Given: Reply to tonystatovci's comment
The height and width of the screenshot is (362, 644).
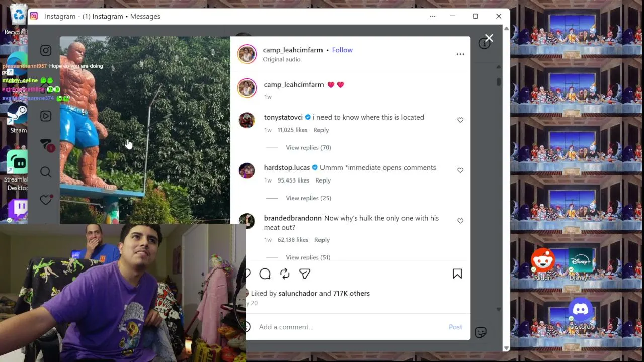Looking at the screenshot, I should pos(321,130).
